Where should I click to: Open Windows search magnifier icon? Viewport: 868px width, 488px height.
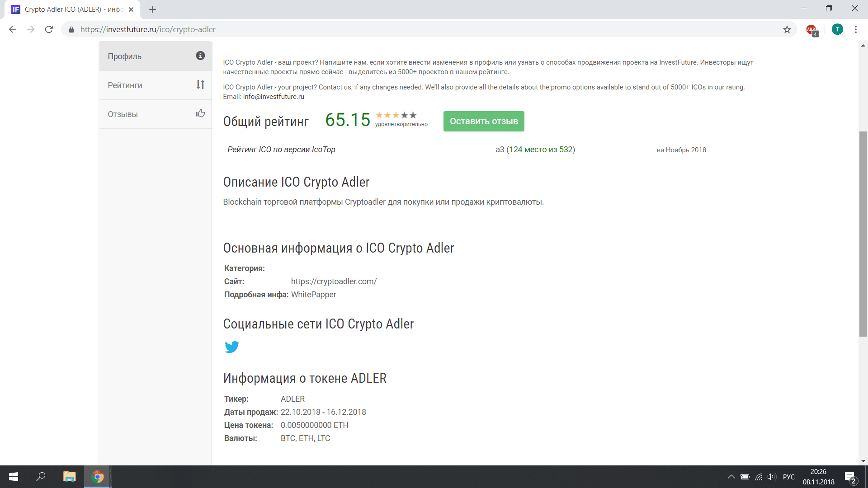(x=41, y=477)
